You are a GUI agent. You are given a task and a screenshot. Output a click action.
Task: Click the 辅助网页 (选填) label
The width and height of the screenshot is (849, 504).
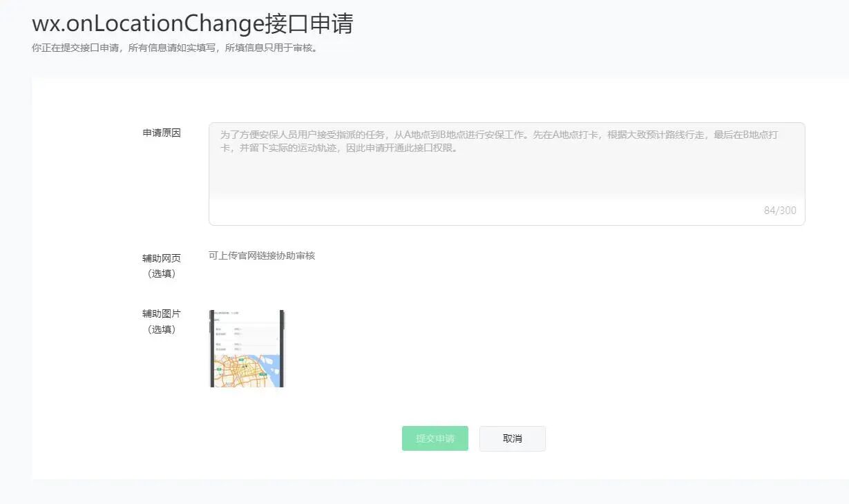click(x=160, y=265)
